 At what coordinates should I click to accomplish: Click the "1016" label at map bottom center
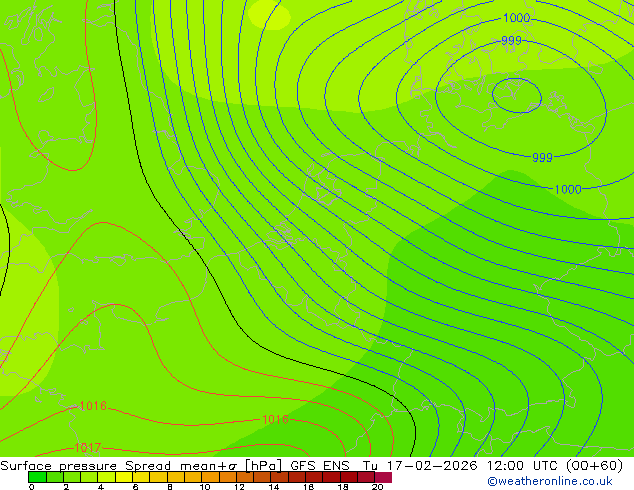click(275, 419)
